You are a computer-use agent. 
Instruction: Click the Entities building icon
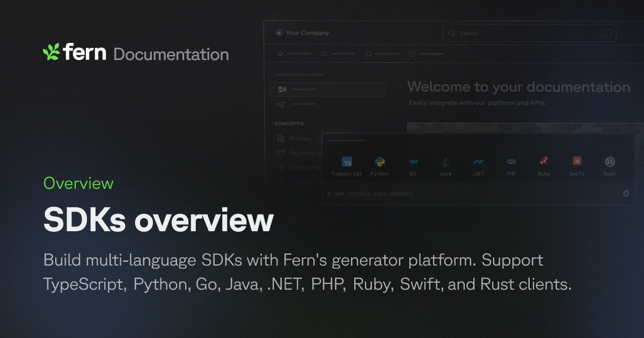tap(281, 138)
